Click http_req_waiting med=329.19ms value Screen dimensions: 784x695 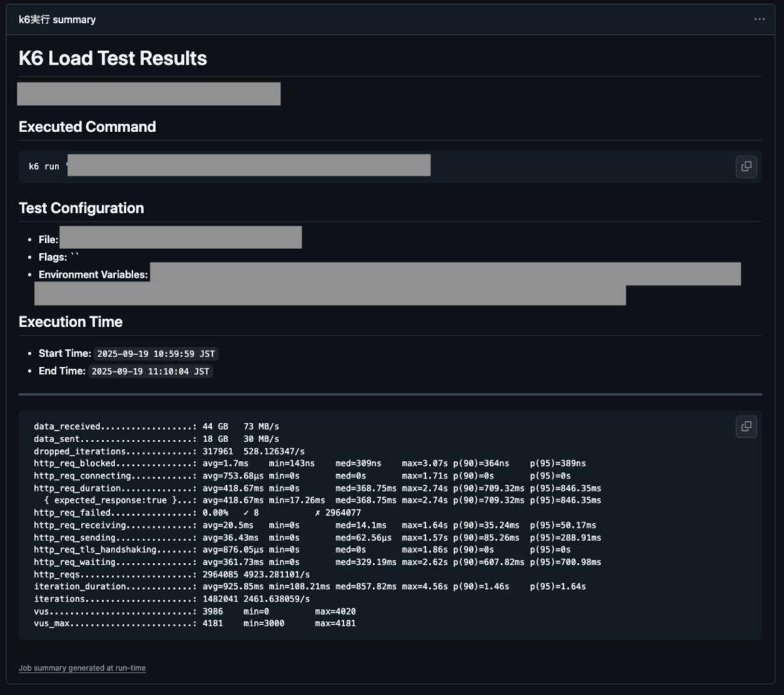click(366, 562)
